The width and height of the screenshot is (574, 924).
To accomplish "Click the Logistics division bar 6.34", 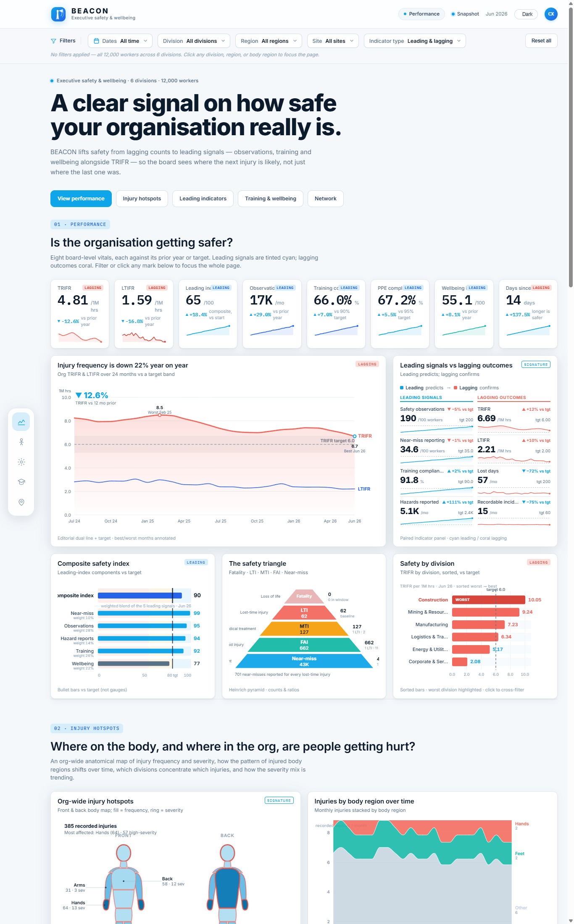I will pos(475,637).
